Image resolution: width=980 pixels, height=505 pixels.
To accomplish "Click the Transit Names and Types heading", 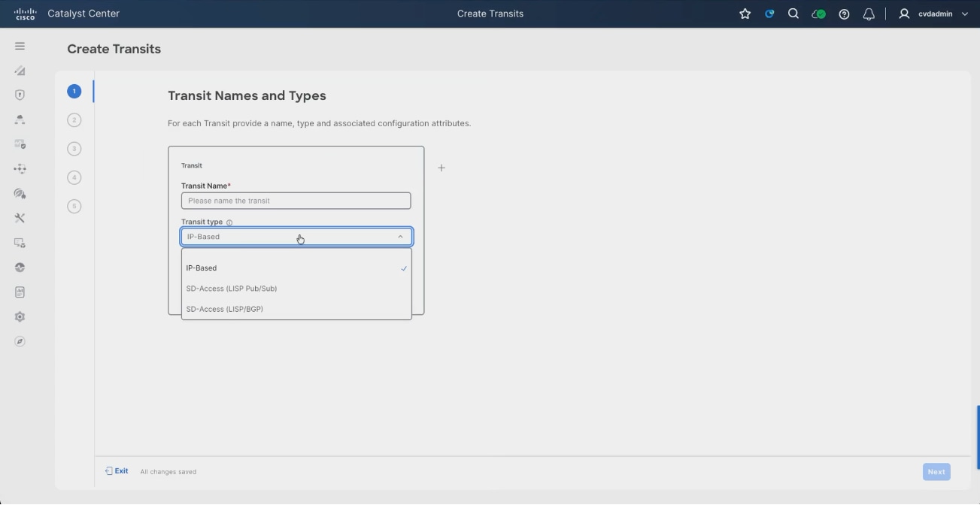I will coord(247,95).
